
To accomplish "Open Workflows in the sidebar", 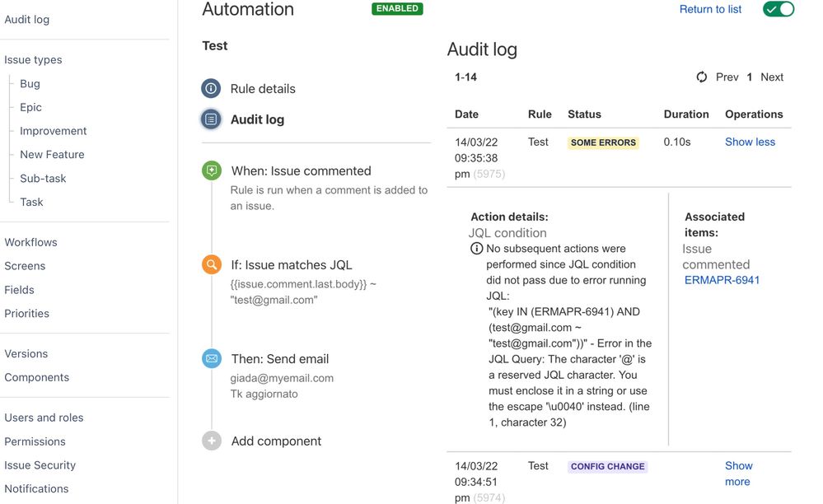I will pyautogui.click(x=30, y=242).
